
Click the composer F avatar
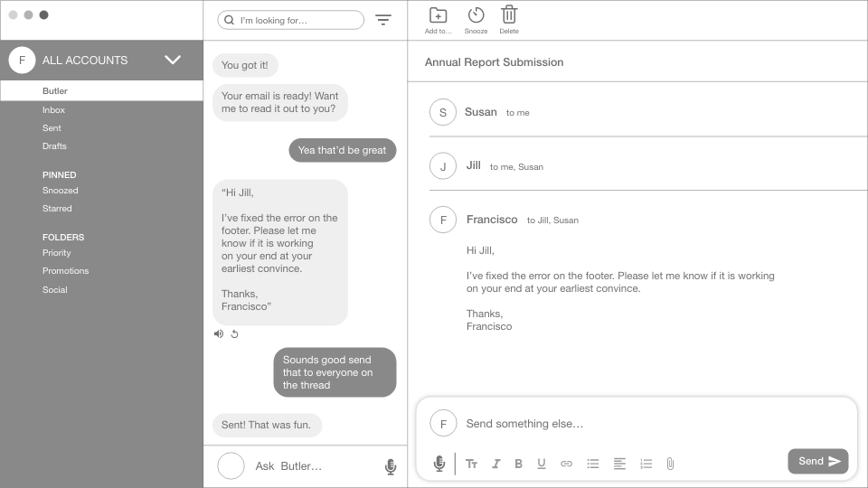point(443,424)
